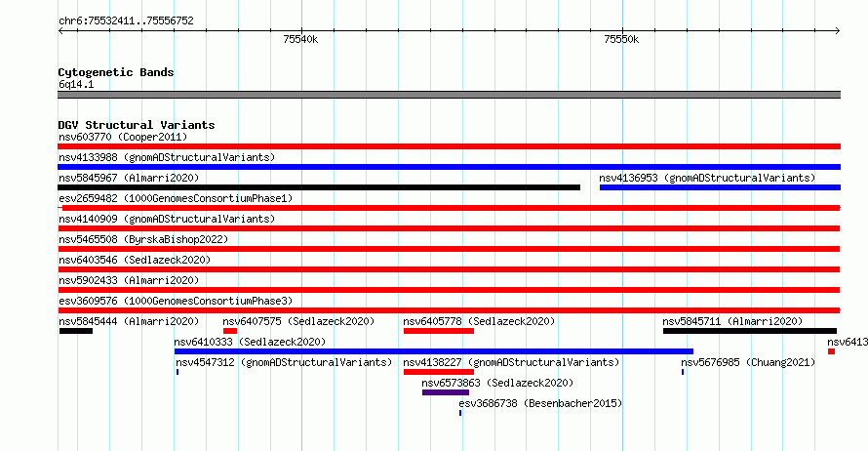Select the red nsv5465508 variant bar
Viewport: 868px width, 451px height.
(x=449, y=249)
